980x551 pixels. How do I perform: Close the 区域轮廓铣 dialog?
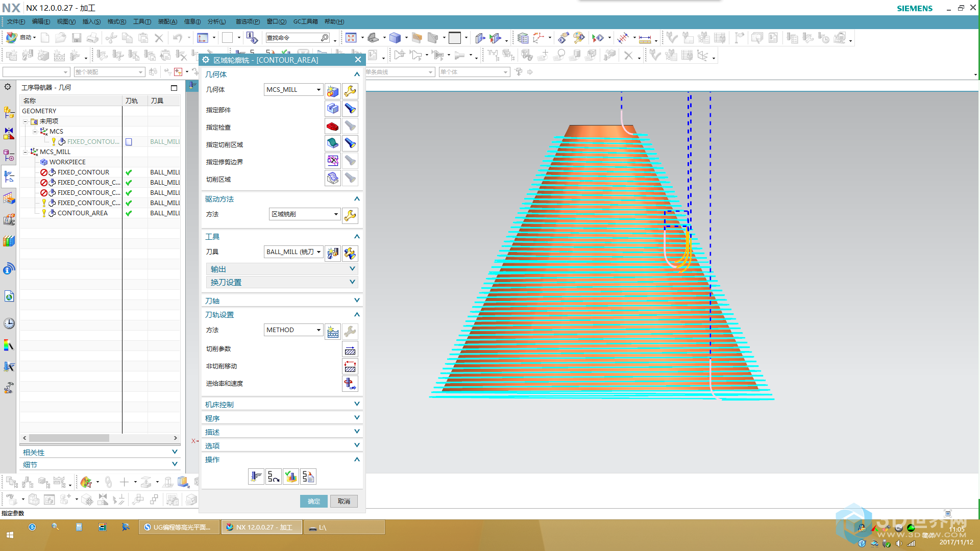(x=358, y=60)
